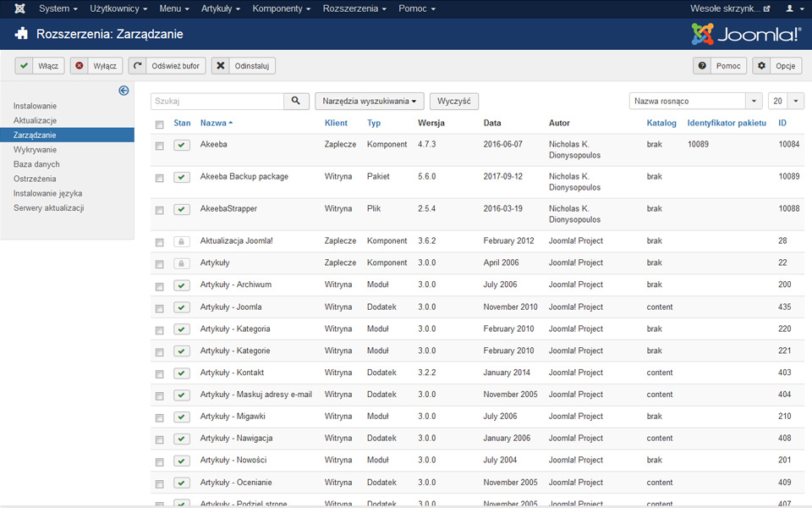Select the AkeebaStrapper row checkbox
The image size is (812, 508).
[x=160, y=211]
